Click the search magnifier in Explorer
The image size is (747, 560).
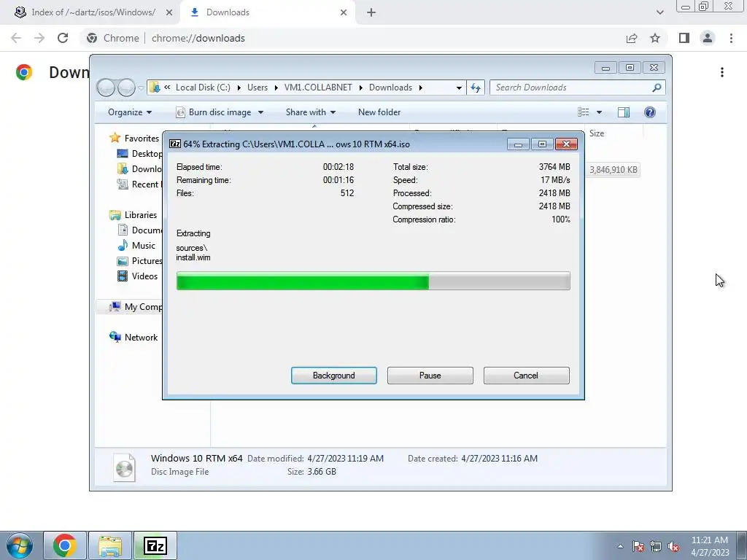click(x=657, y=87)
